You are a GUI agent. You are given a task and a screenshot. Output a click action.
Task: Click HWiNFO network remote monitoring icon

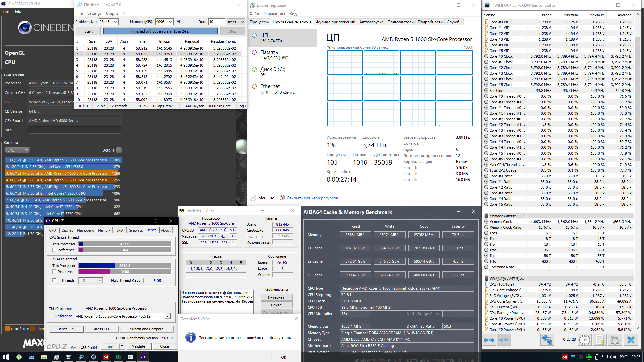[x=547, y=340]
